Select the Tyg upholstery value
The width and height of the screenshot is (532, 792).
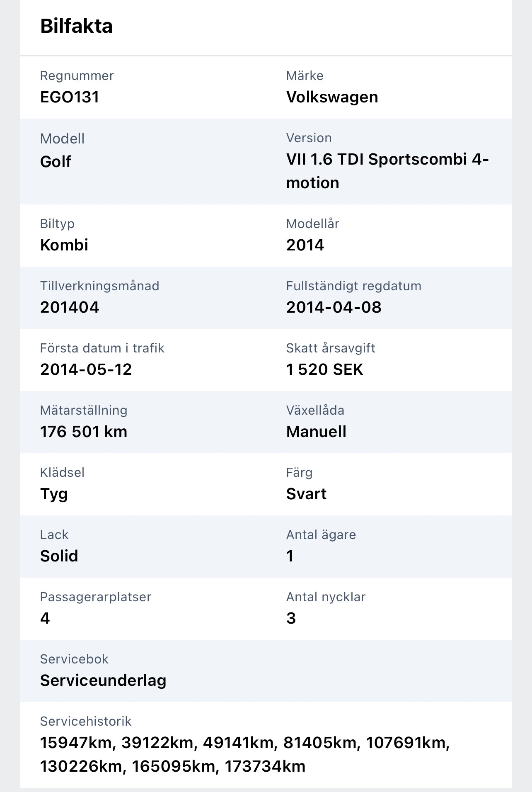[x=54, y=494]
